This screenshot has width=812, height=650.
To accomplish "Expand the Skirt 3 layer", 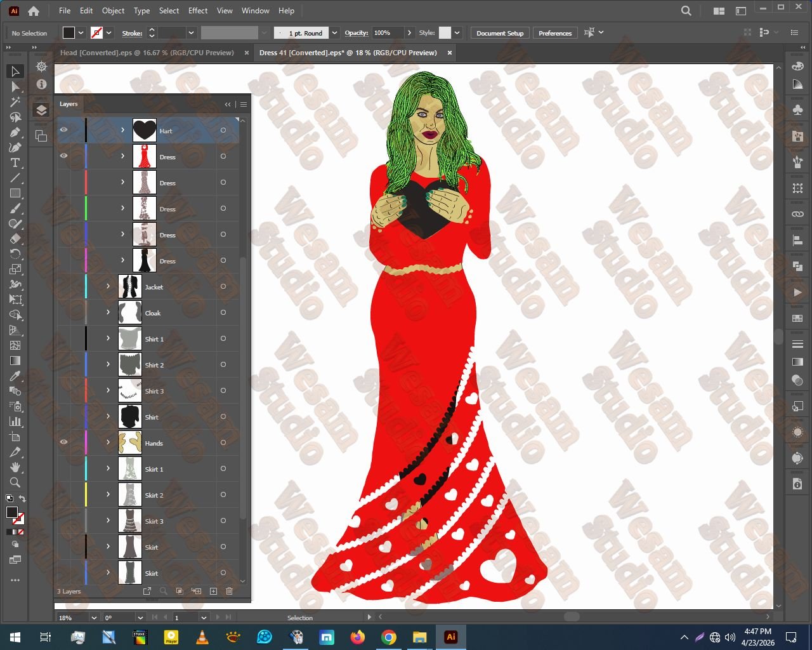I will [108, 521].
